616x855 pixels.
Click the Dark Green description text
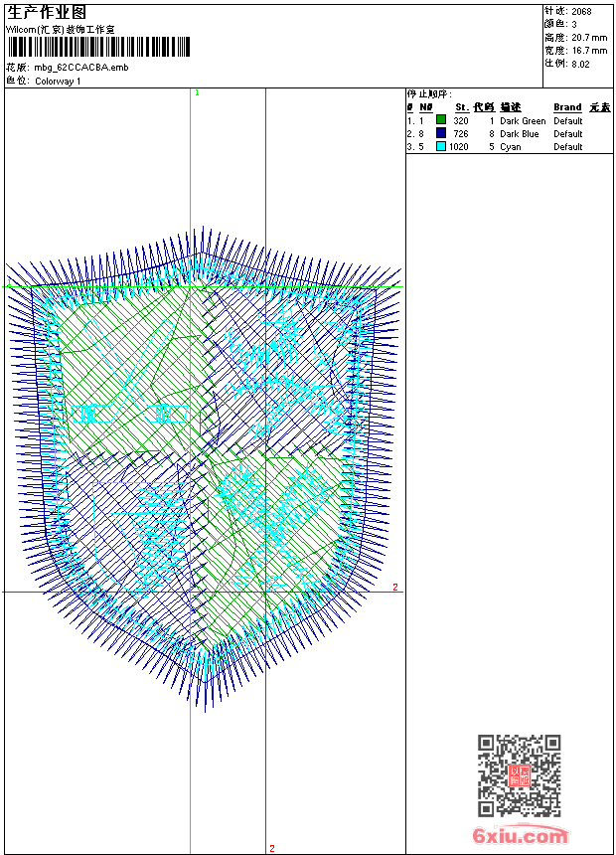pyautogui.click(x=523, y=121)
